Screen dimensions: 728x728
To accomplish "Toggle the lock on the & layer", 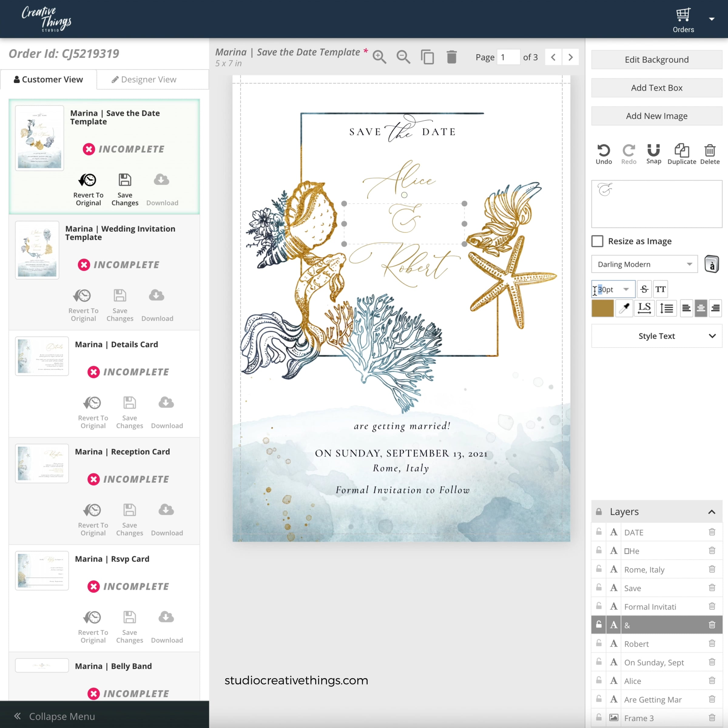I will pyautogui.click(x=599, y=625).
